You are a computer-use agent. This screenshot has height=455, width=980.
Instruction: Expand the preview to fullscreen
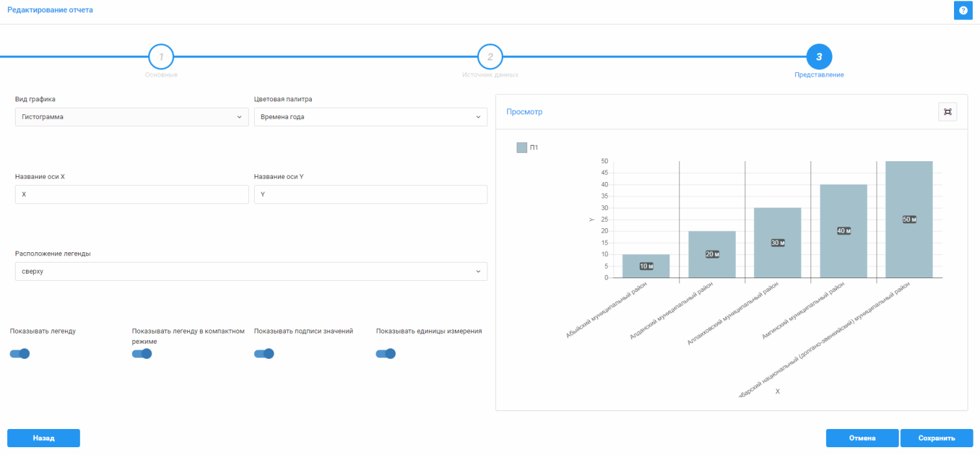948,112
